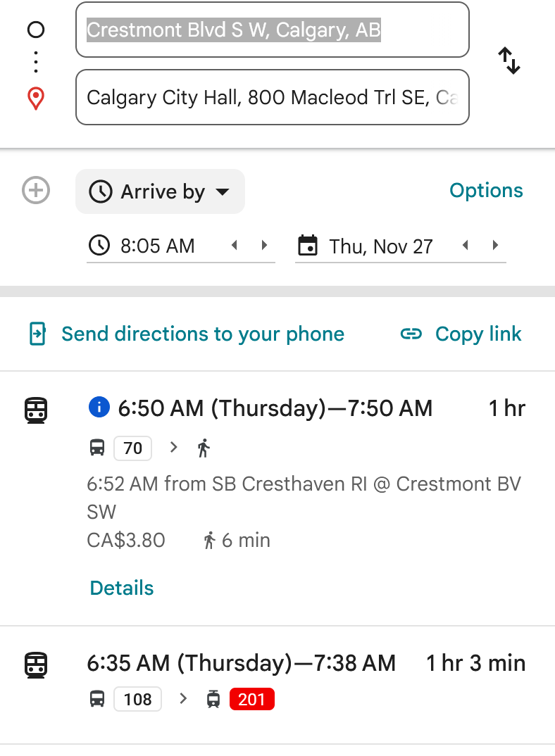Click the route 70 bus badge
555x756 pixels.
[x=132, y=448]
